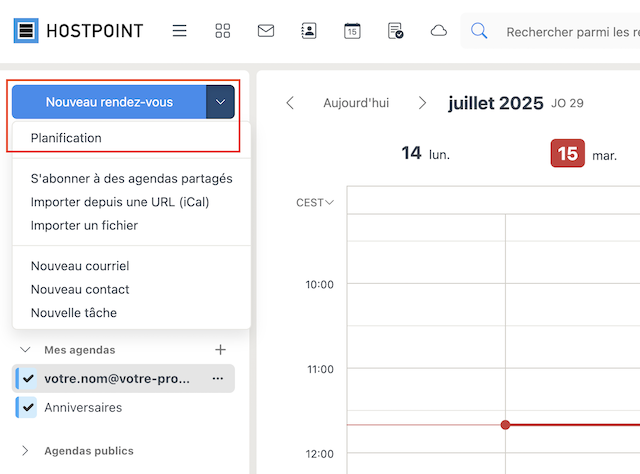Select 'Nouveau courriel' menu entry
This screenshot has width=640, height=474.
(x=131, y=266)
